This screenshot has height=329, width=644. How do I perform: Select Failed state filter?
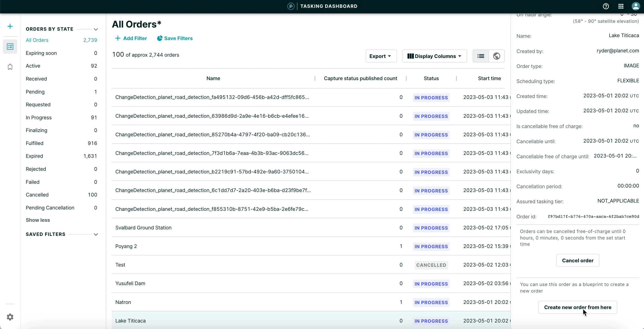61,182
